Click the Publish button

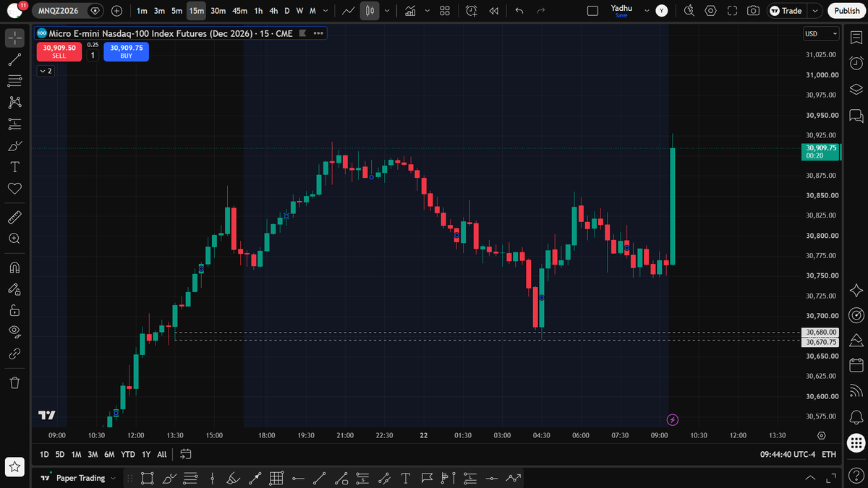pos(847,11)
